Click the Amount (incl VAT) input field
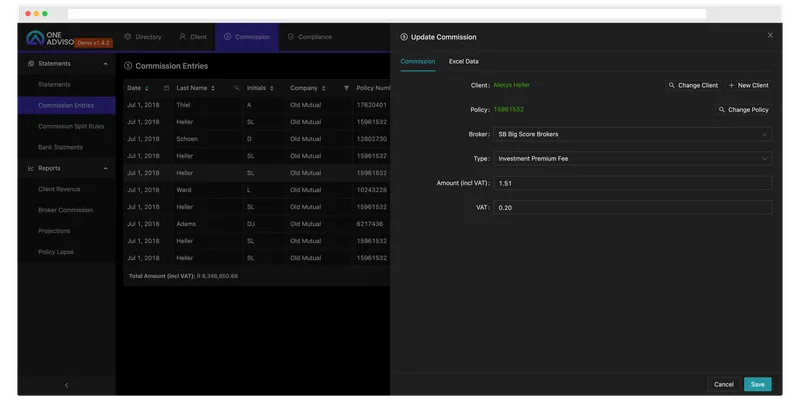The width and height of the screenshot is (800, 400). (x=632, y=183)
